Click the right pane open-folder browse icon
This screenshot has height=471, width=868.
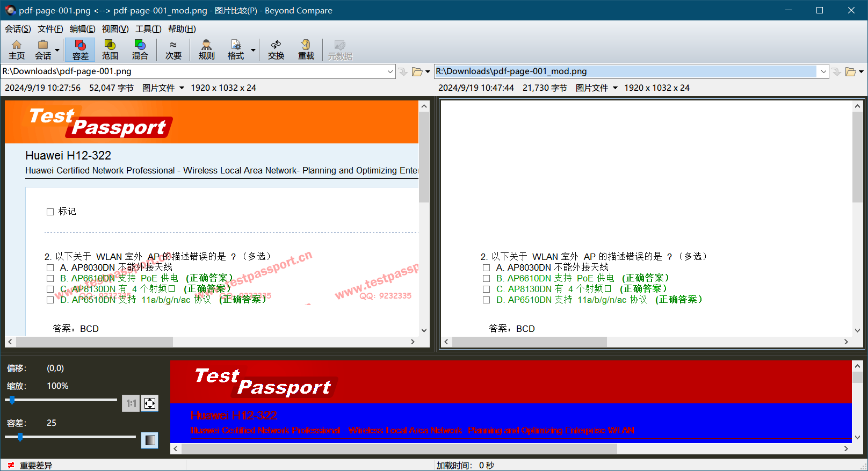[x=850, y=71]
